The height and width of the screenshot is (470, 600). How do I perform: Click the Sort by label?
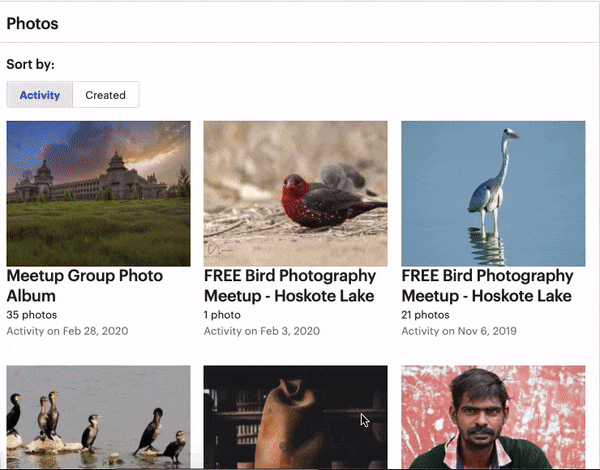point(31,64)
